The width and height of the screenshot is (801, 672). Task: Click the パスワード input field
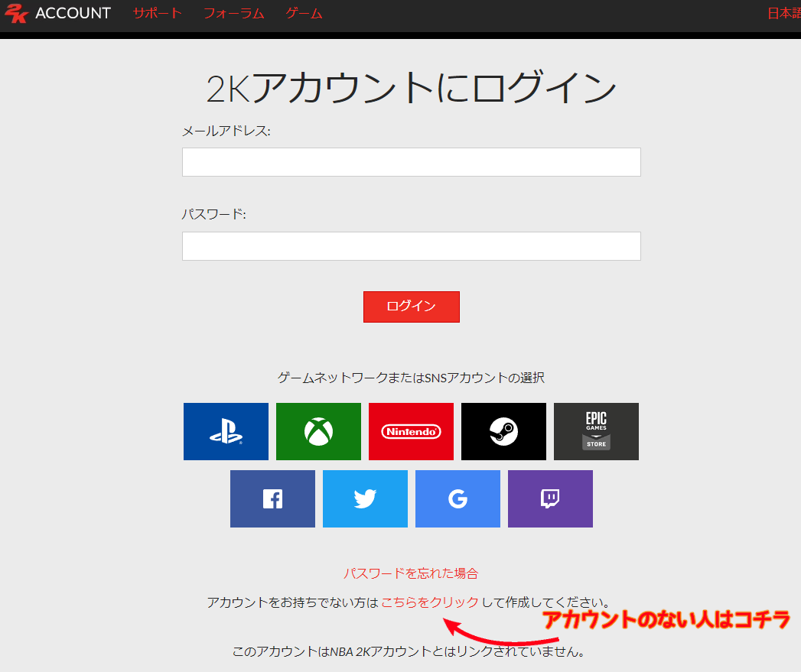411,246
